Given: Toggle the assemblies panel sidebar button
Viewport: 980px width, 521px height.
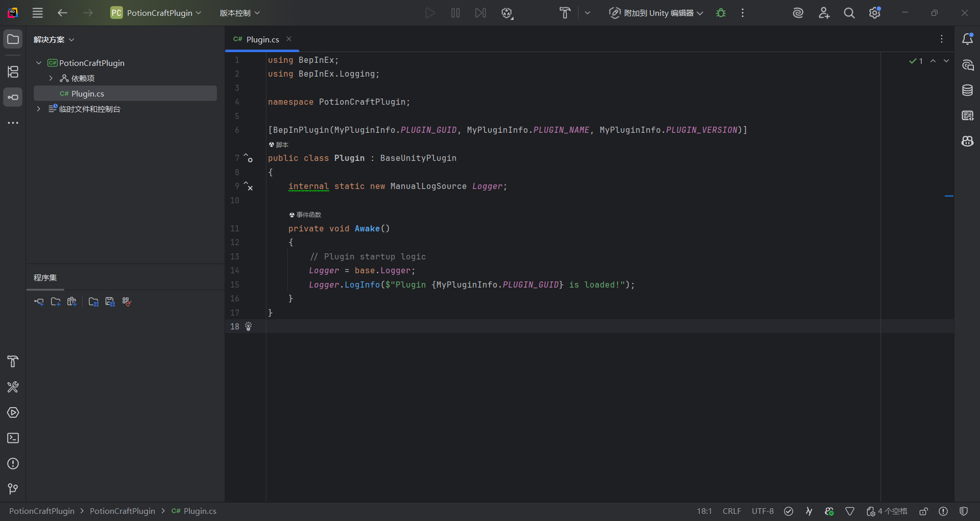Looking at the screenshot, I should pyautogui.click(x=13, y=98).
